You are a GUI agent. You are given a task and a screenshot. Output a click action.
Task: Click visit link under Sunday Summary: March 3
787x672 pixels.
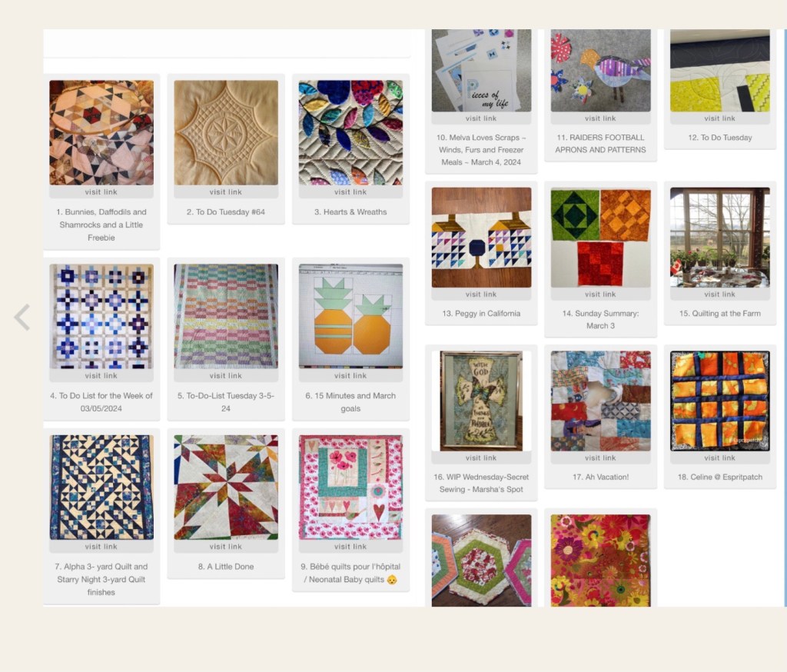coord(601,294)
